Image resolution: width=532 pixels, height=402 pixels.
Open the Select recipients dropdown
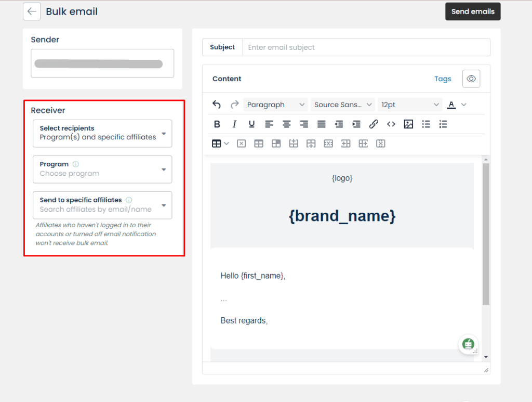(102, 133)
